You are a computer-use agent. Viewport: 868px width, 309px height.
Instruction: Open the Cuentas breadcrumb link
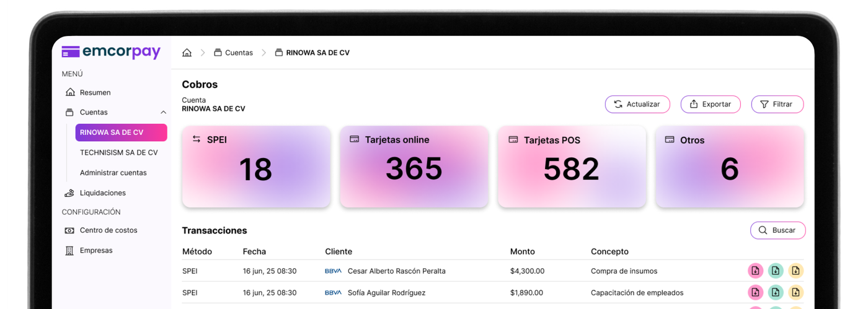click(233, 53)
